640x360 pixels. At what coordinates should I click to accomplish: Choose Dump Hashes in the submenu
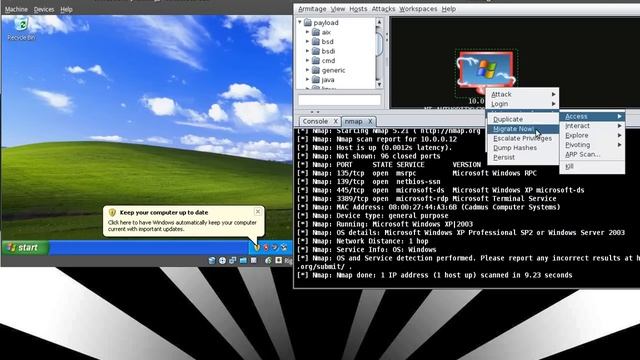(523, 148)
